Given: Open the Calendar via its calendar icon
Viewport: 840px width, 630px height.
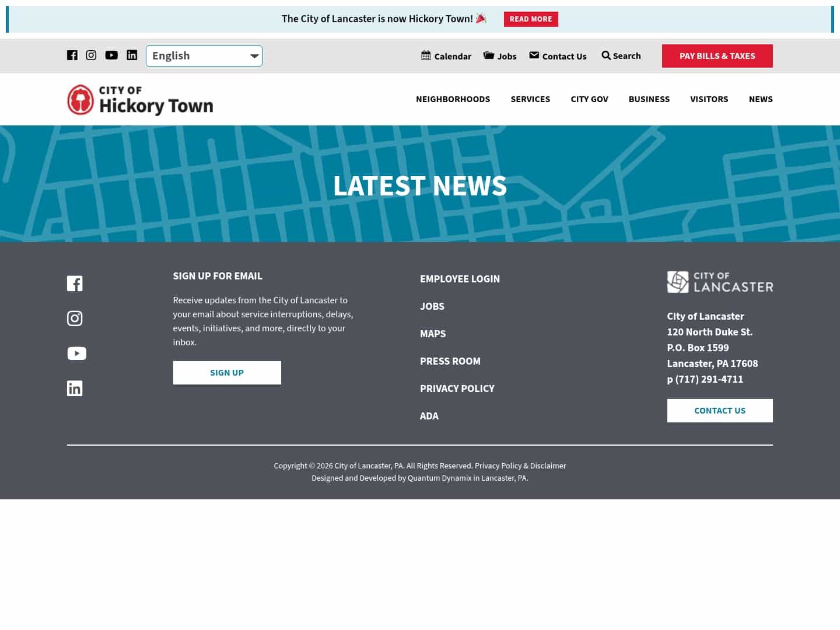Looking at the screenshot, I should (x=426, y=55).
